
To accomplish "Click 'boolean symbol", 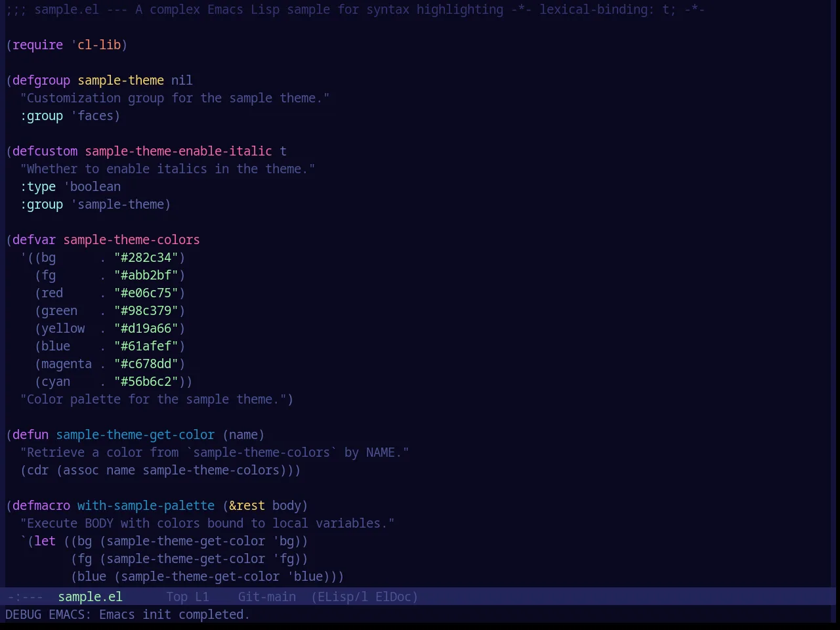I will click(x=92, y=186).
